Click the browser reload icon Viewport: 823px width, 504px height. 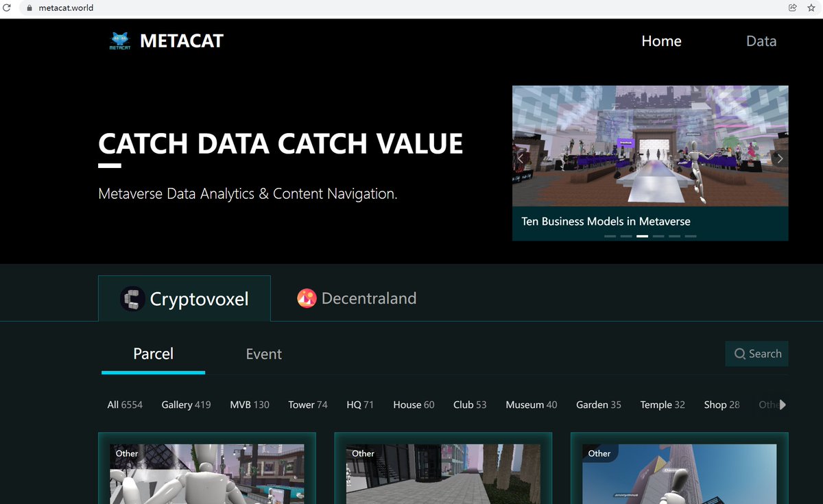point(8,8)
